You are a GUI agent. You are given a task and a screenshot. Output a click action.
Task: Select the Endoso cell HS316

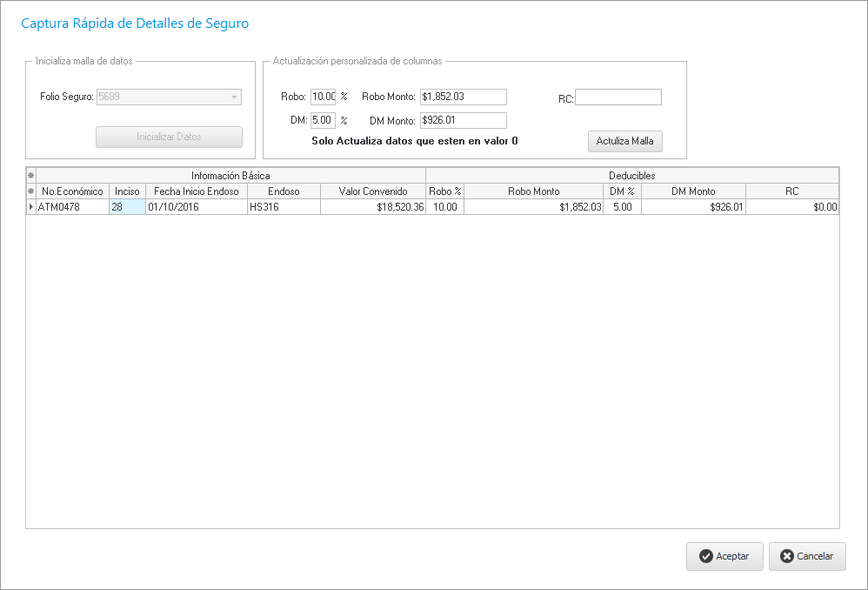(x=284, y=207)
